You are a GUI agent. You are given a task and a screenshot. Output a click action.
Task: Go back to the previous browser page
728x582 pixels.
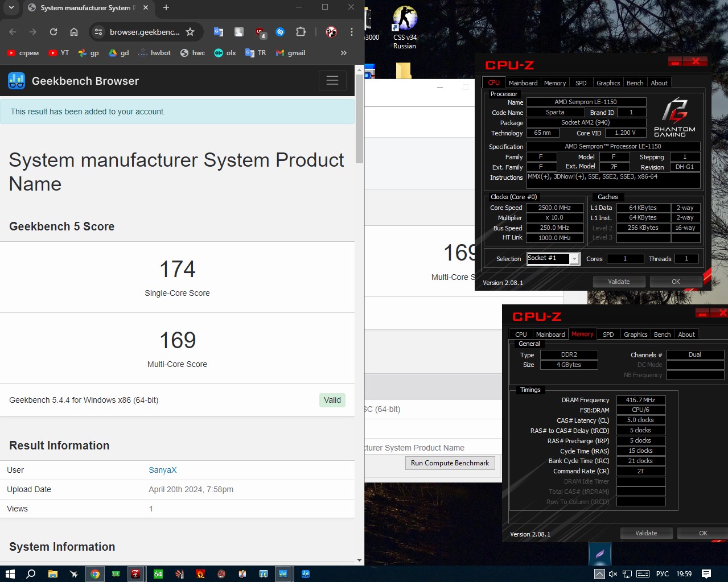[x=13, y=32]
